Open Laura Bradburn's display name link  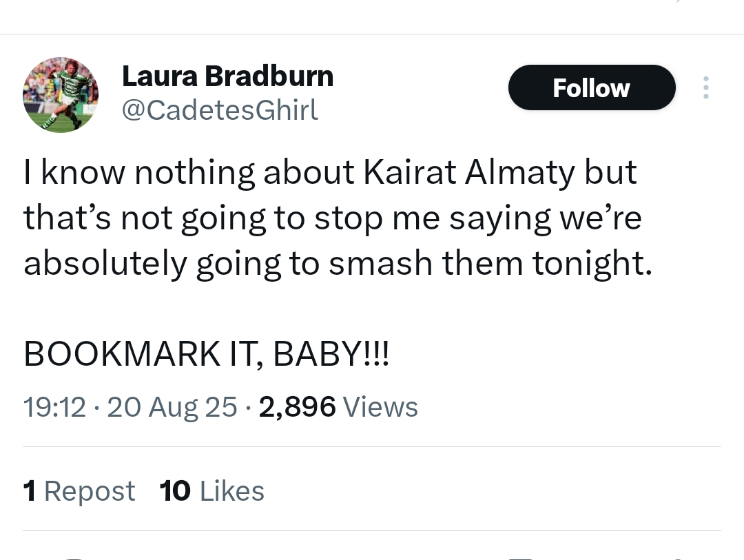pos(228,76)
